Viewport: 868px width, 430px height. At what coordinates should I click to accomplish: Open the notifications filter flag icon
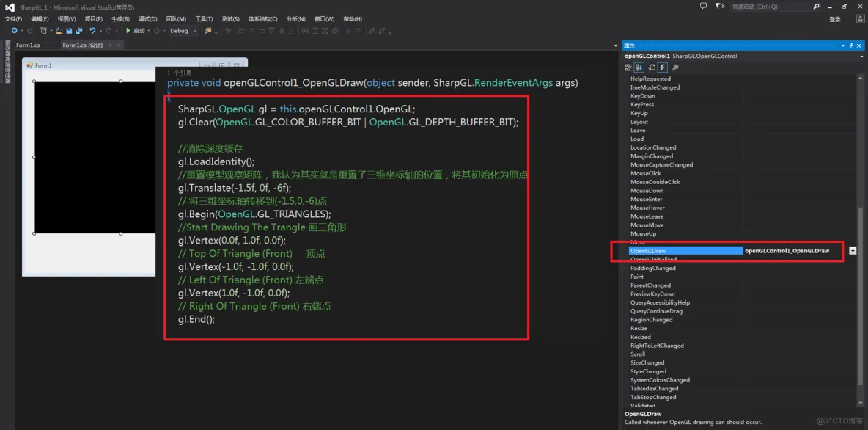[718, 6]
